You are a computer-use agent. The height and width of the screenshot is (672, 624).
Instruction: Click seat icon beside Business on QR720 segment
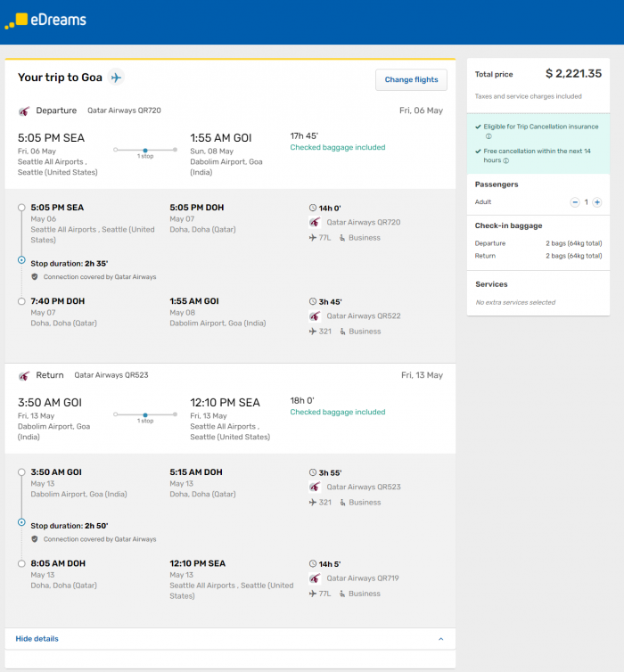pos(342,238)
